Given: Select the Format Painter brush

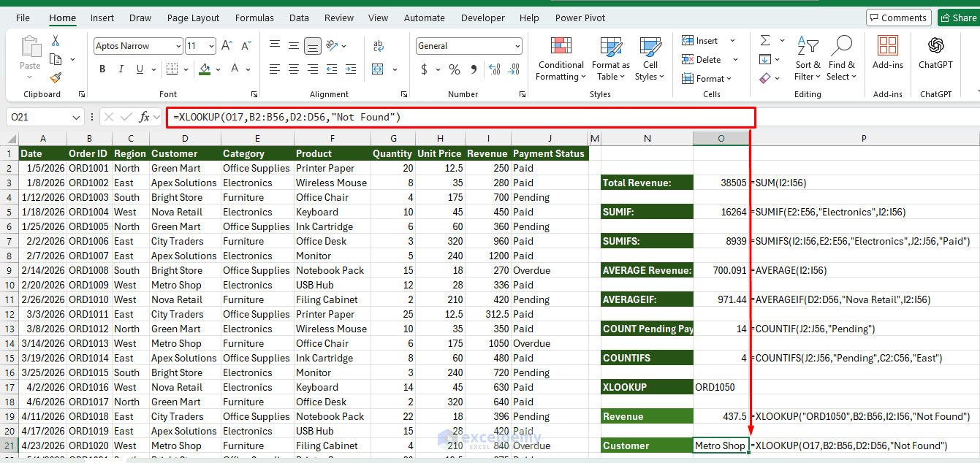Looking at the screenshot, I should tap(56, 77).
